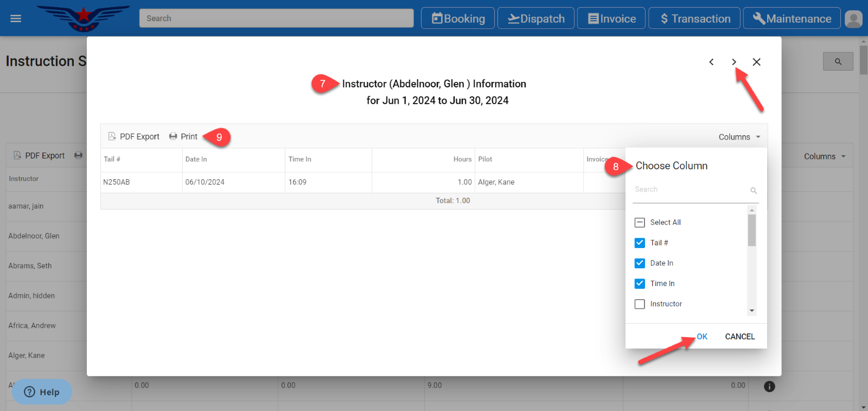The image size is (868, 411).
Task: Open the hamburger navigation menu
Action: pyautogui.click(x=16, y=18)
